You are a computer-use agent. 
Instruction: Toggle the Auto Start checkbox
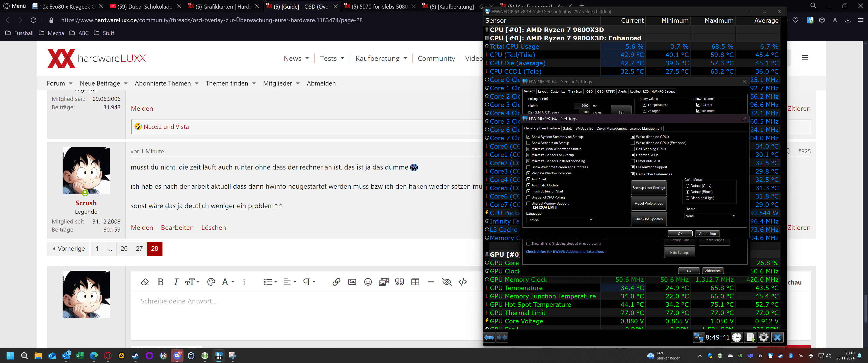[x=528, y=179]
